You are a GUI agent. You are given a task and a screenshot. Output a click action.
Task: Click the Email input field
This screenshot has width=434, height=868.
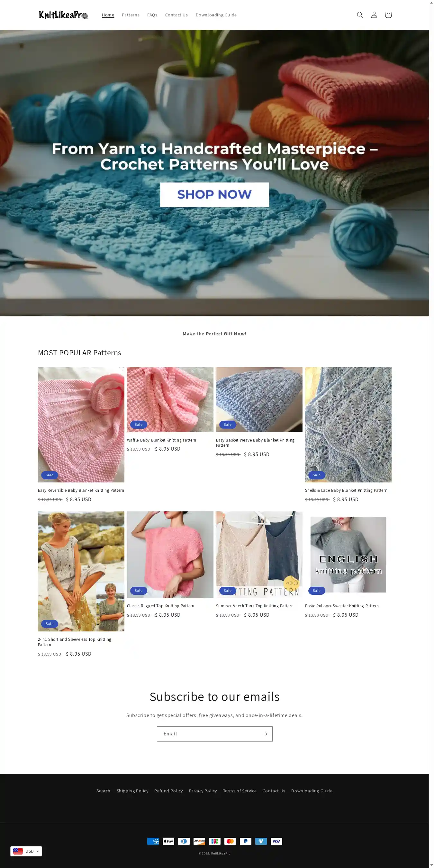(x=209, y=733)
